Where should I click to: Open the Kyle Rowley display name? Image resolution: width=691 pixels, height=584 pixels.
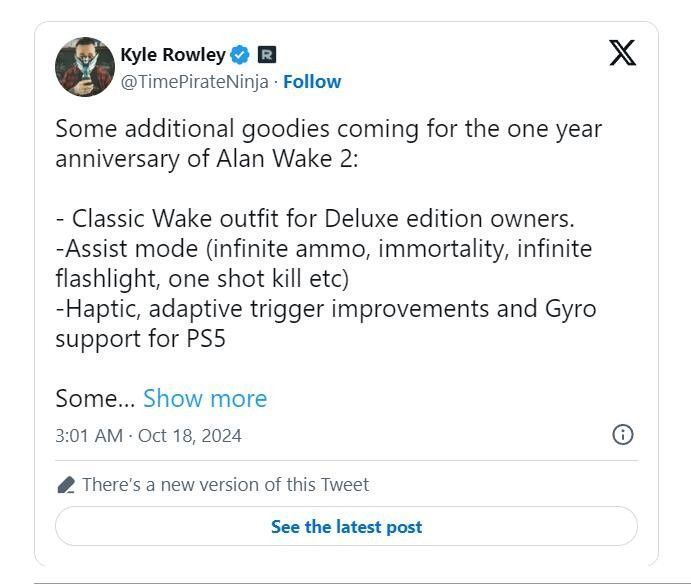(172, 55)
